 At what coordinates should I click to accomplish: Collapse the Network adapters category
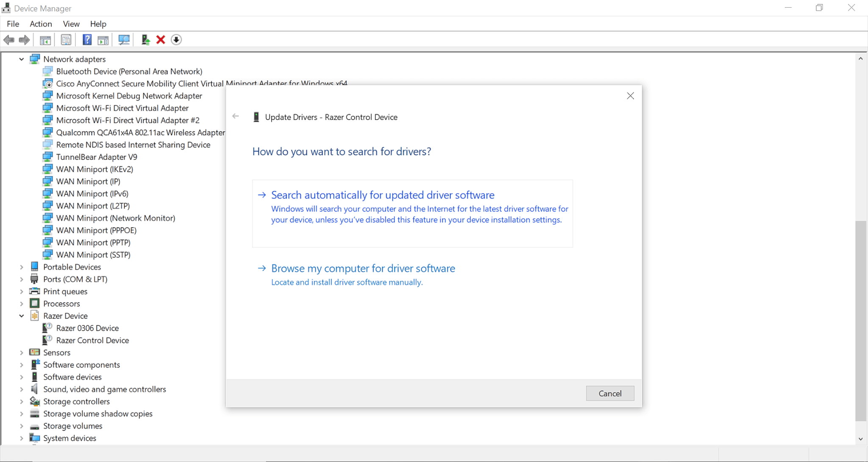pyautogui.click(x=22, y=59)
